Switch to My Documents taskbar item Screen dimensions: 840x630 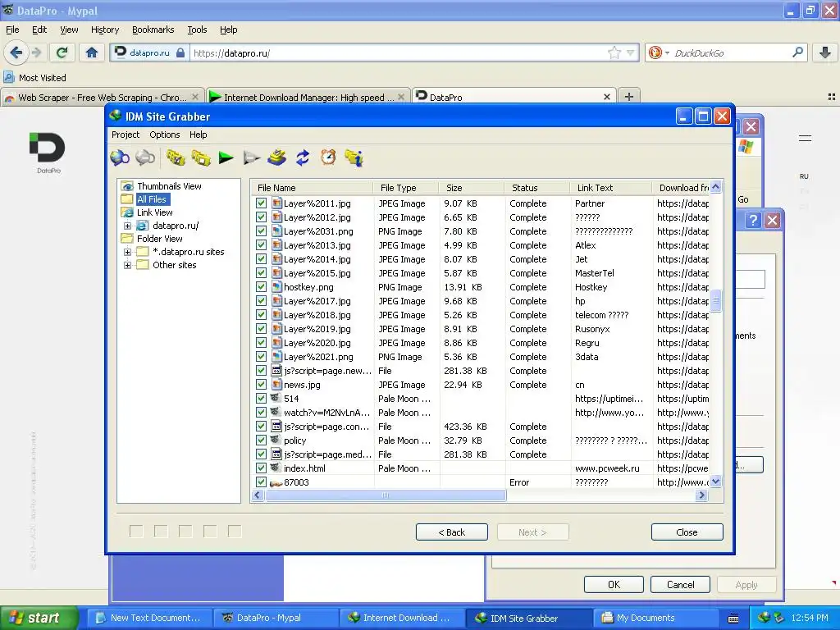click(x=655, y=618)
